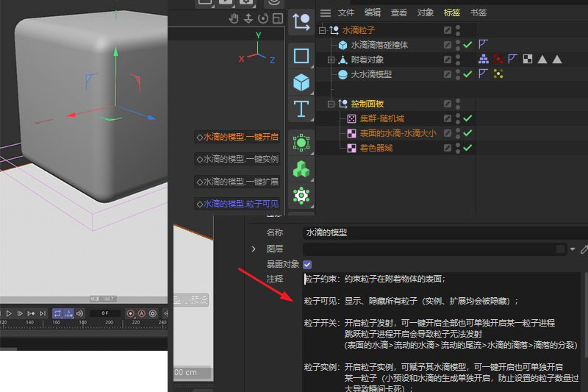Screen dimensions: 588x392
Task: Toggle the timeline sound speaker icon
Action: click(79, 313)
